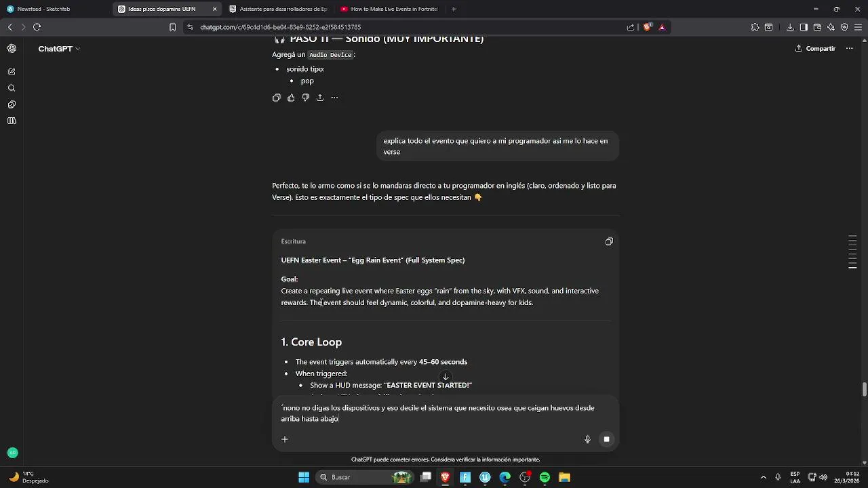This screenshot has height=488, width=868.
Task: Open conversation options three-dot menu
Action: [849, 48]
